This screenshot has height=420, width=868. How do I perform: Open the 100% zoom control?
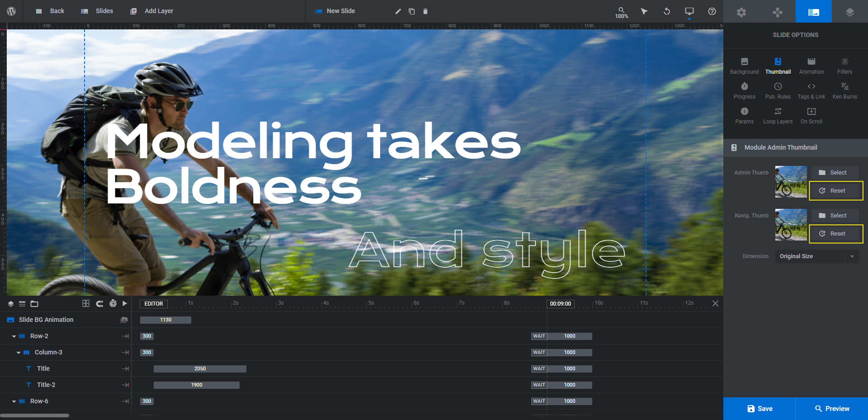tap(622, 12)
